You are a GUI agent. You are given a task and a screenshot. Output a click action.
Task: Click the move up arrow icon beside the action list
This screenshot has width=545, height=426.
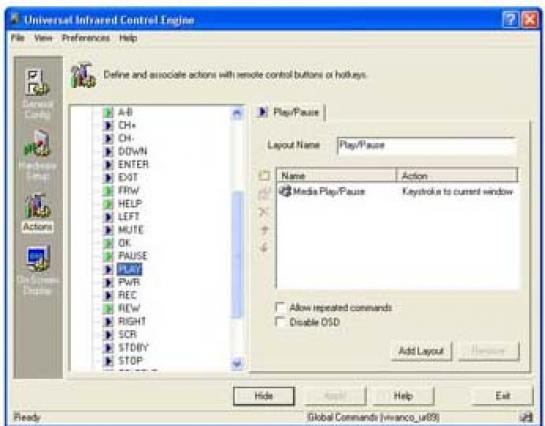(x=264, y=230)
